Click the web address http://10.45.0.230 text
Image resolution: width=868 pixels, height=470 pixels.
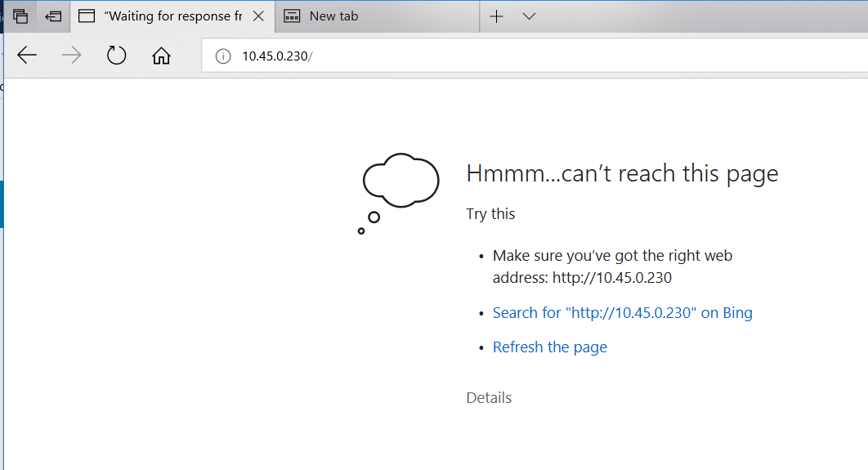(611, 277)
